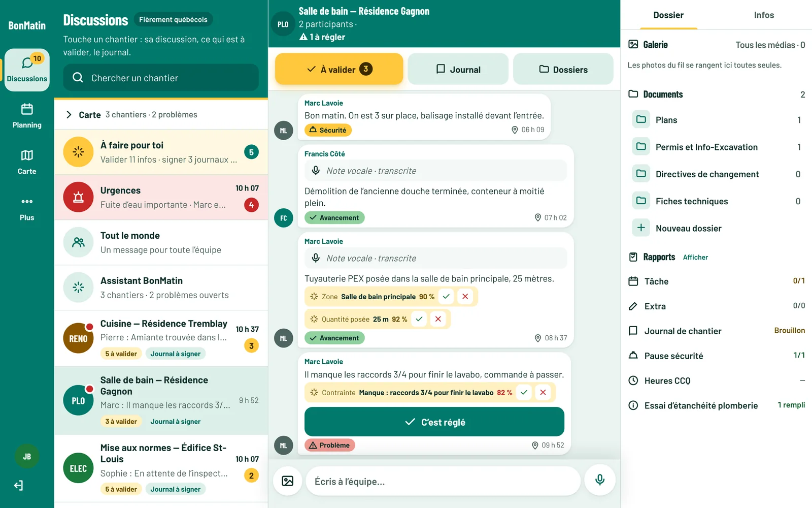
Task: Click the Nouveau dossier plus icon
Action: coord(641,228)
